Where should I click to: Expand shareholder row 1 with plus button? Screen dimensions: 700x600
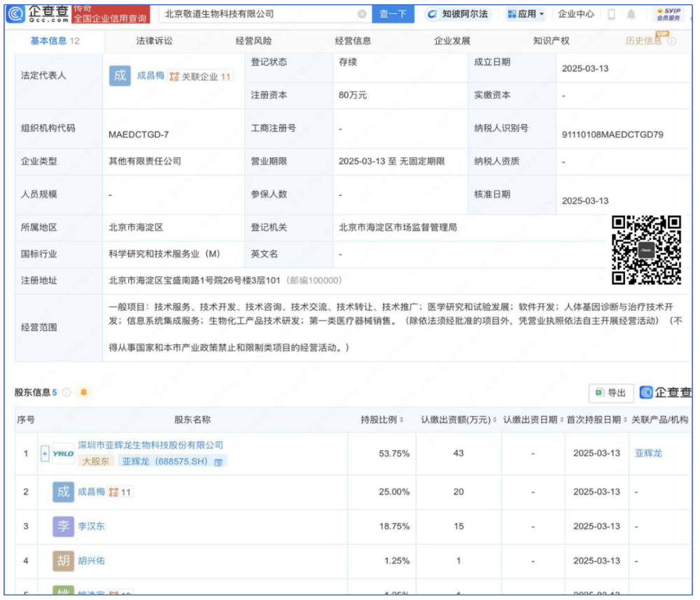tap(45, 454)
